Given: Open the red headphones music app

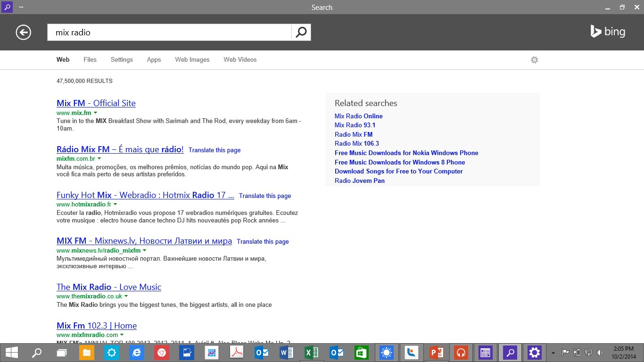Looking at the screenshot, I should (x=461, y=352).
